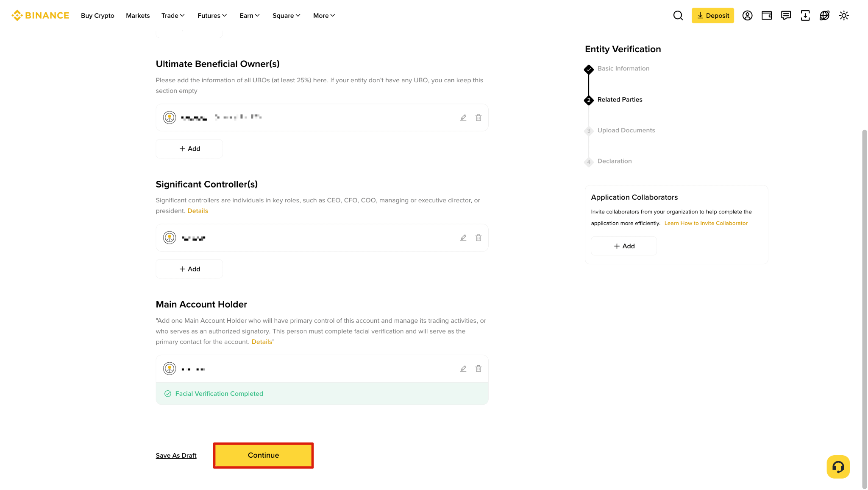Delete the Main Account Holder entry
Viewport: 868px width, 490px height.
[479, 369]
